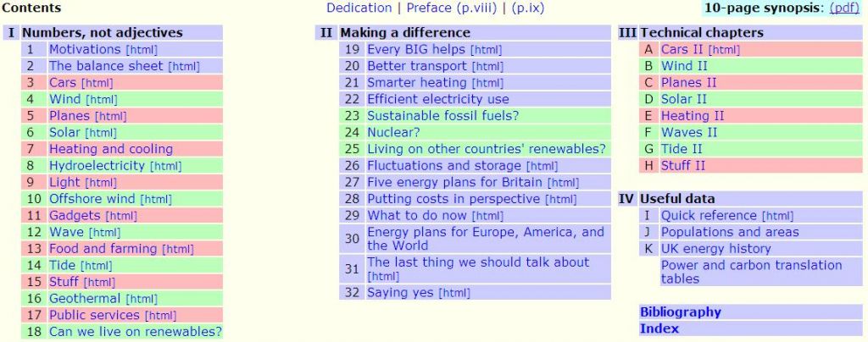Open Every BIG helps chapter

point(416,50)
